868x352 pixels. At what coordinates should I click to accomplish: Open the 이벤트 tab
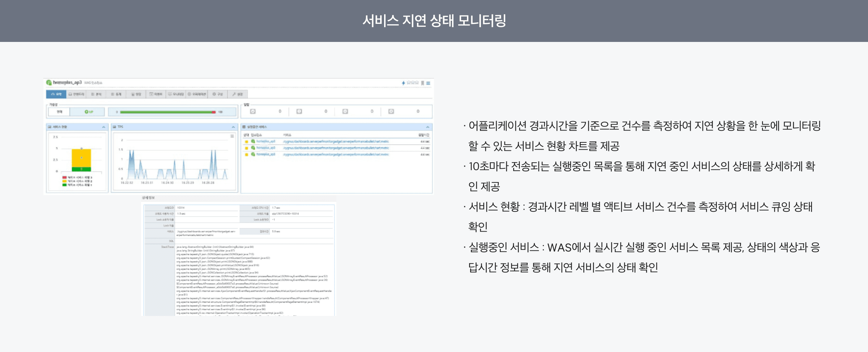click(156, 94)
